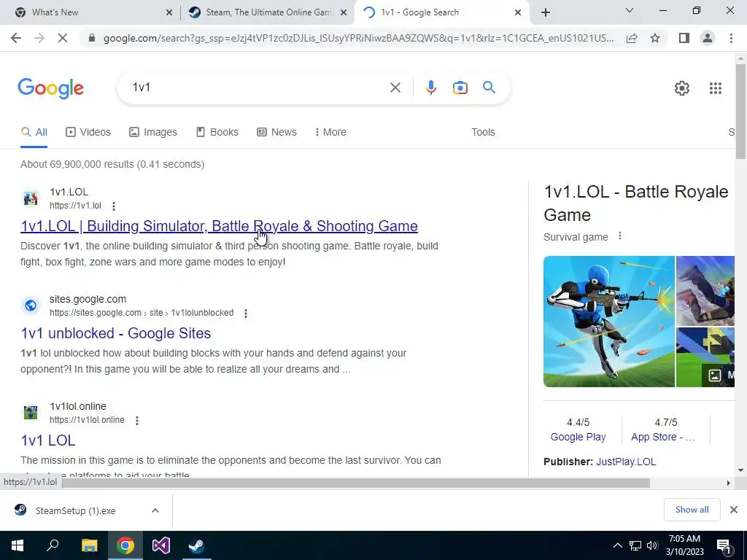Open the Chrome side panel
The image size is (747, 560).
684,38
